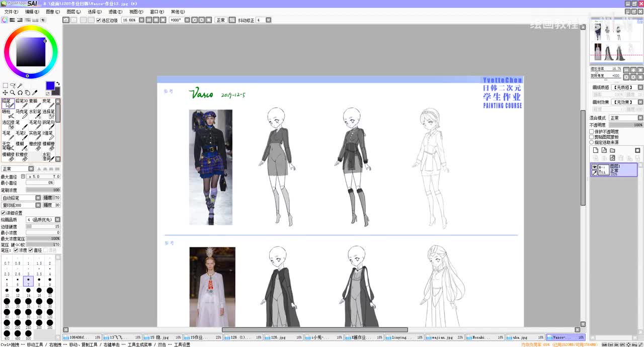Image resolution: width=644 pixels, height=347 pixels.
Task: Open the 滤镜 Filter menu
Action: tap(115, 12)
